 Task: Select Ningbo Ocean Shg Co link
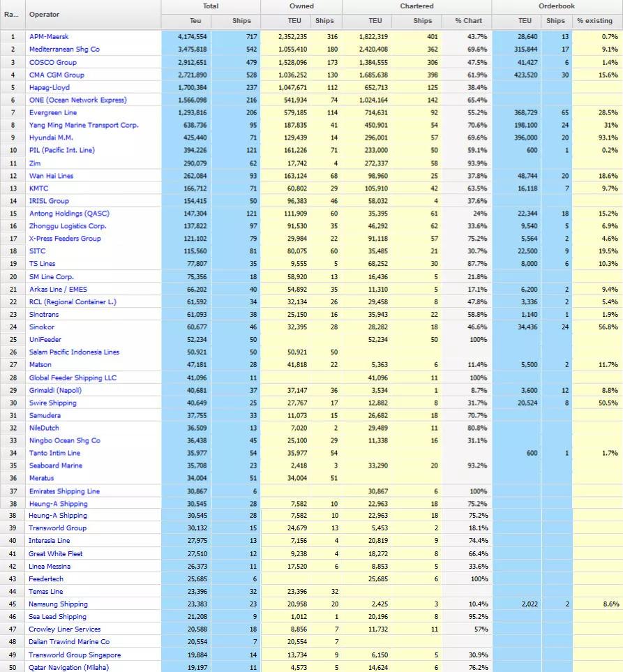pos(64,440)
